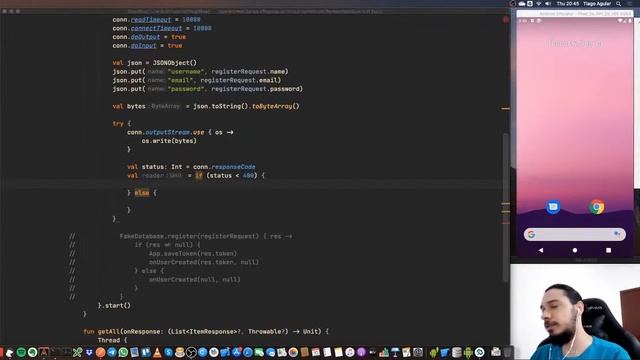Click the editor vertical scrollbar thumb
This screenshot has height=360, width=640.
(506, 207)
